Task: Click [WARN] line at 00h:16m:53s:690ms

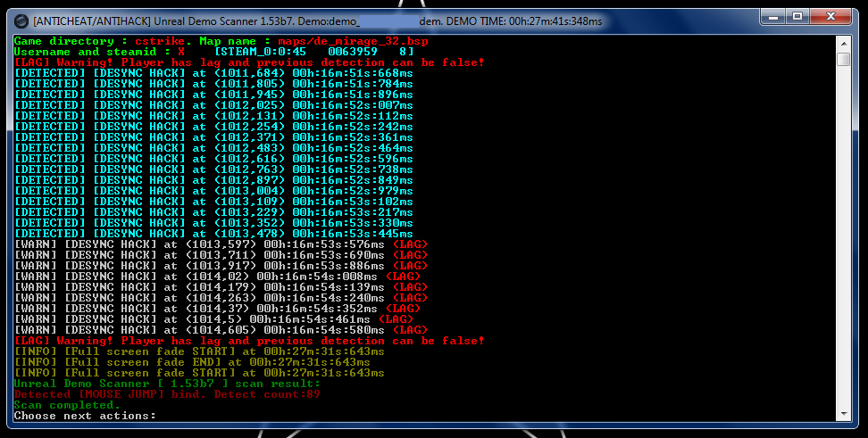Action: [x=221, y=255]
